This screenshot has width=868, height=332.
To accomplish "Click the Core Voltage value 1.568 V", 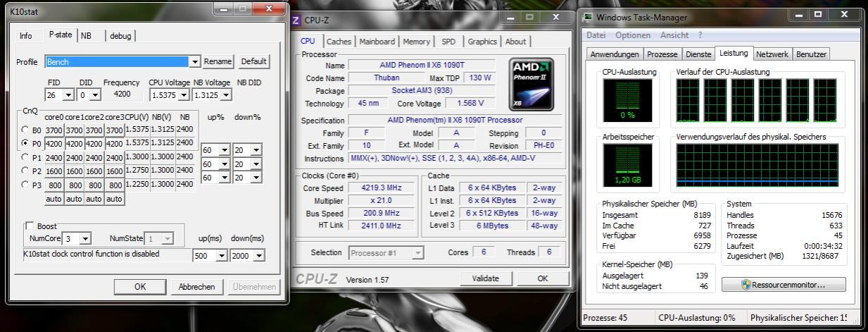I will click(471, 104).
